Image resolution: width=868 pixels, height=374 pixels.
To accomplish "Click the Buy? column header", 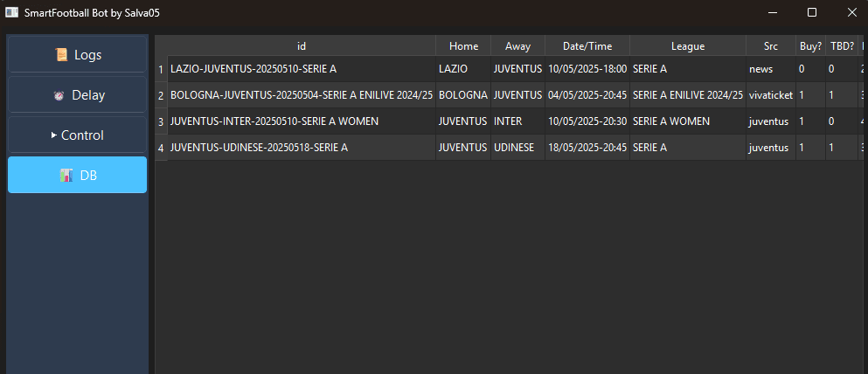I will point(810,46).
